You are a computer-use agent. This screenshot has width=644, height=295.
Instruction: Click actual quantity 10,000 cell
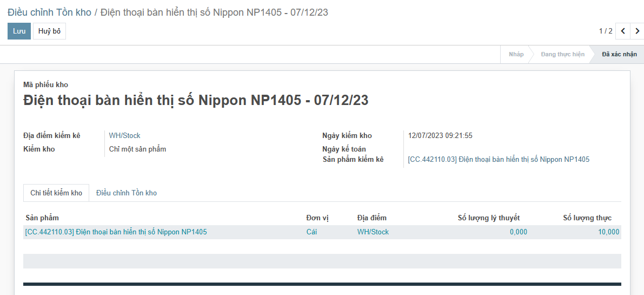pos(609,232)
